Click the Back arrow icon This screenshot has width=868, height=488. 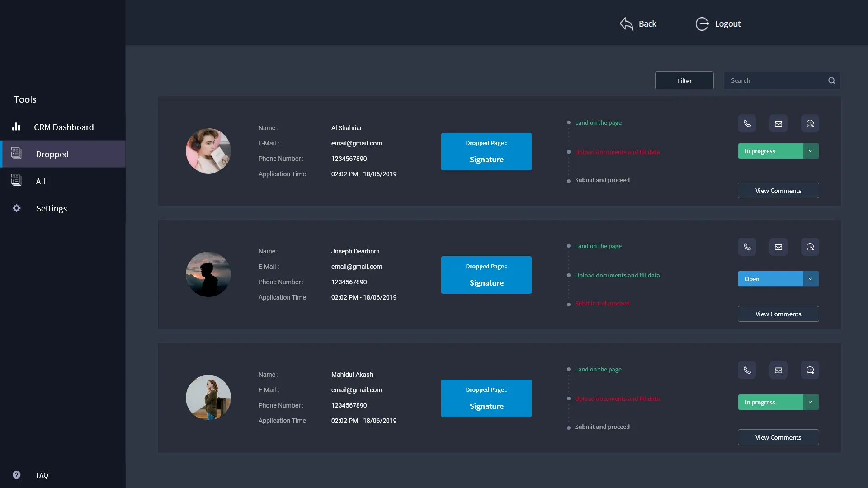627,24
